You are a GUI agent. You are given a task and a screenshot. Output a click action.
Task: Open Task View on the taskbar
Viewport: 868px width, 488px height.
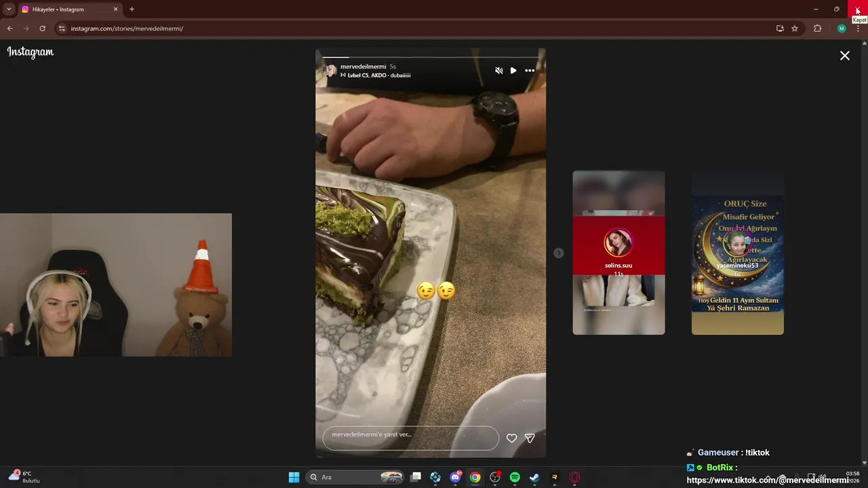(x=416, y=477)
